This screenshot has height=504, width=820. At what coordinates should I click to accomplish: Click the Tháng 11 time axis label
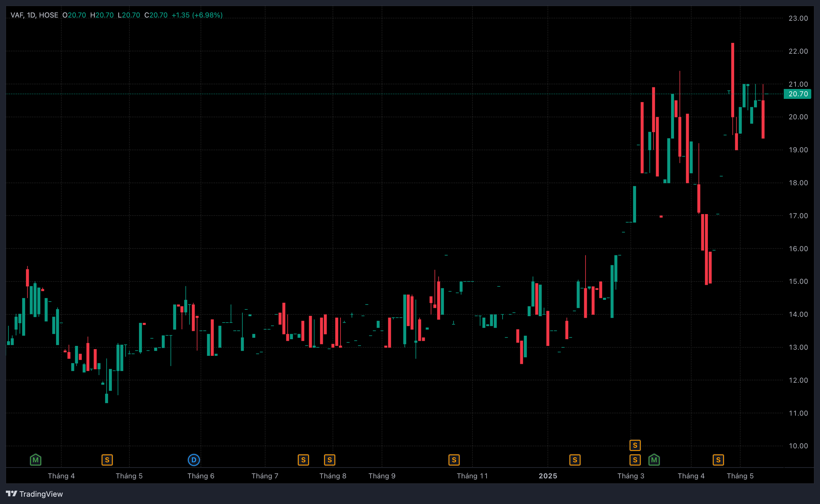click(x=472, y=476)
